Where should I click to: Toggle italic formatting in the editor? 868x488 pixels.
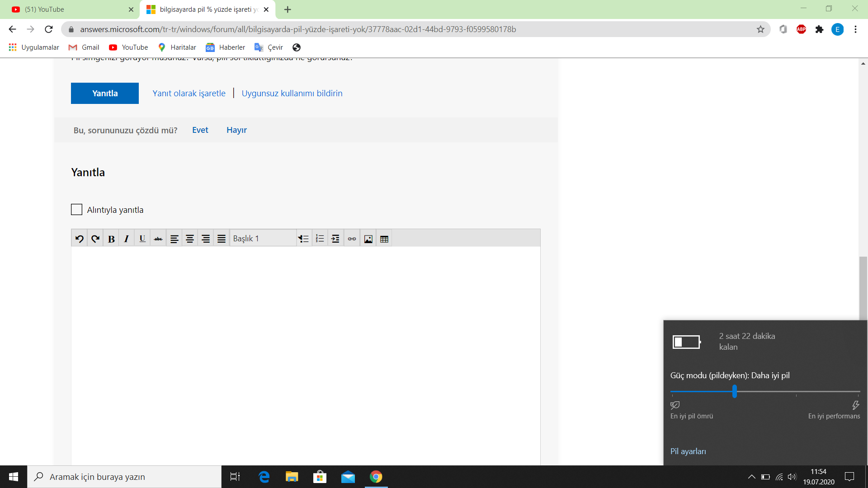pos(127,239)
